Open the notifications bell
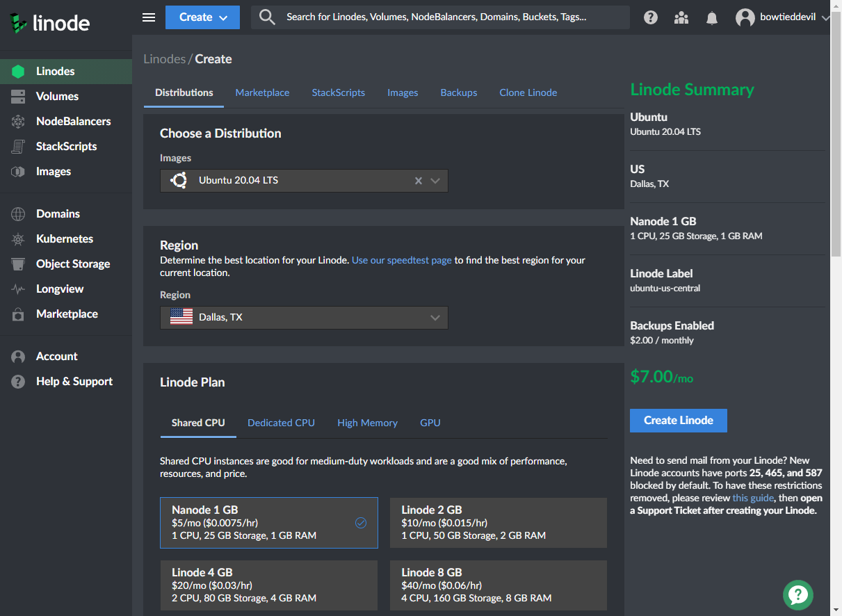Viewport: 842px width, 616px height. point(712,18)
